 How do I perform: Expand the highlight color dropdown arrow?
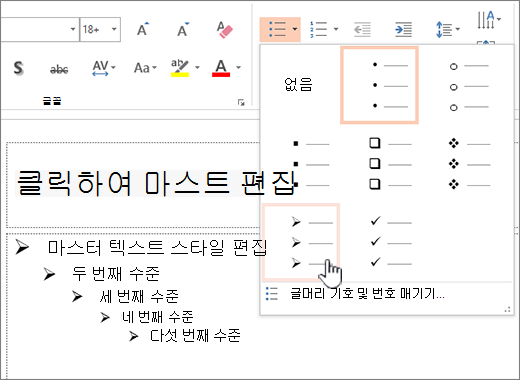pyautogui.click(x=197, y=68)
